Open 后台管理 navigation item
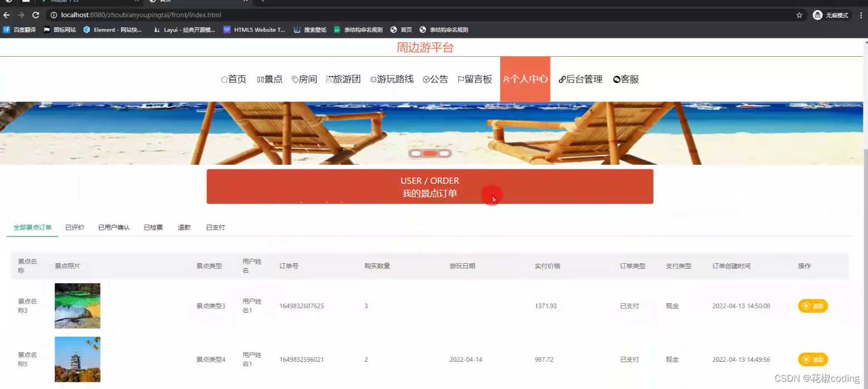 point(581,79)
